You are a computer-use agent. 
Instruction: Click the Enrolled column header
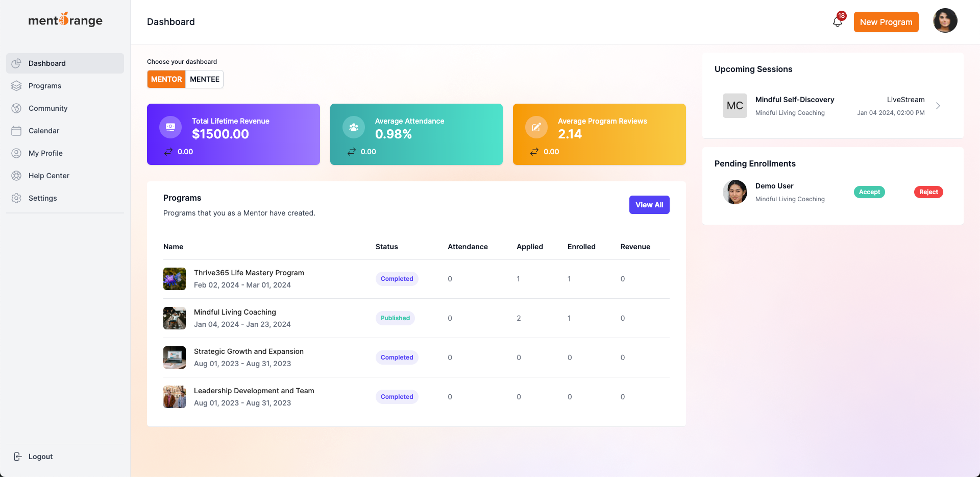pyautogui.click(x=581, y=247)
